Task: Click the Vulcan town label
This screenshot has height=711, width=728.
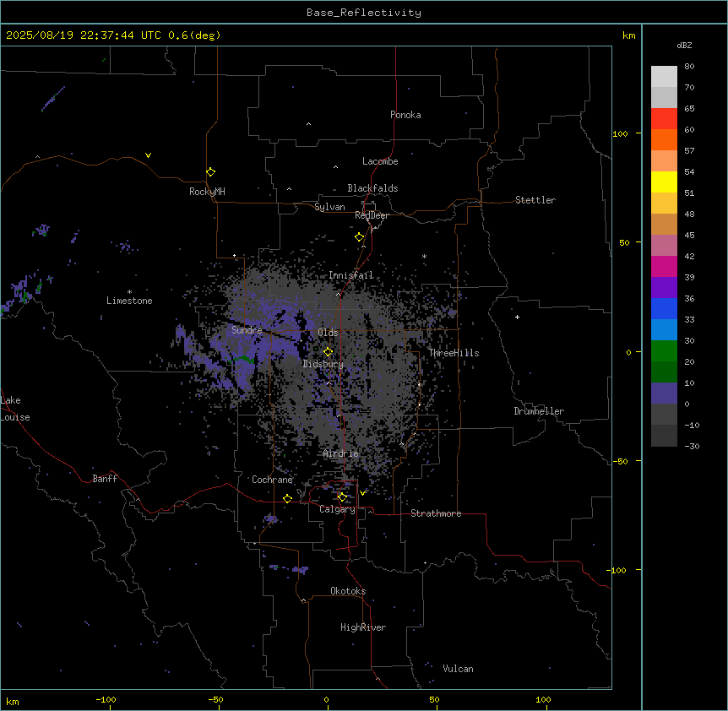Action: 459,669
